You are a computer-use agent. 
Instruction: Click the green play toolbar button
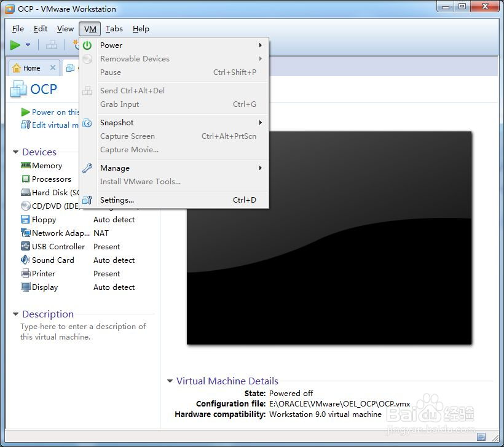coord(15,45)
